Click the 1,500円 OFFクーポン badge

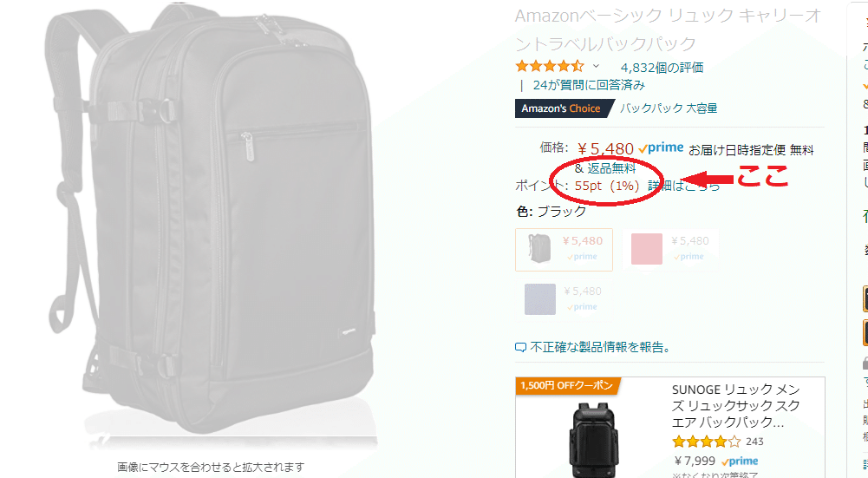565,385
